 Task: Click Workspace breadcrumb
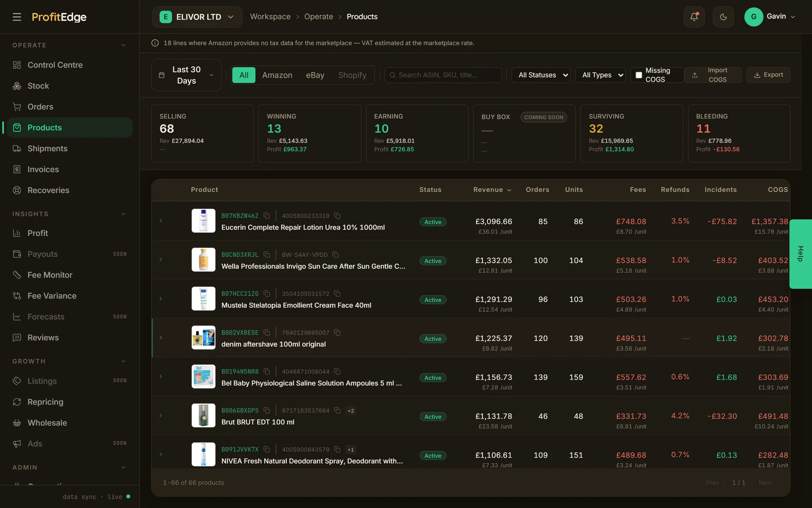coord(270,17)
